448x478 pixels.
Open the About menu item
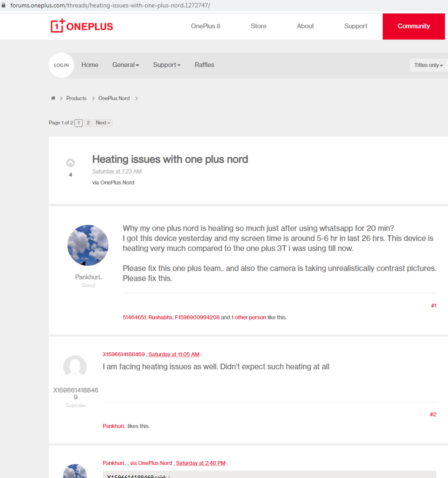[305, 26]
